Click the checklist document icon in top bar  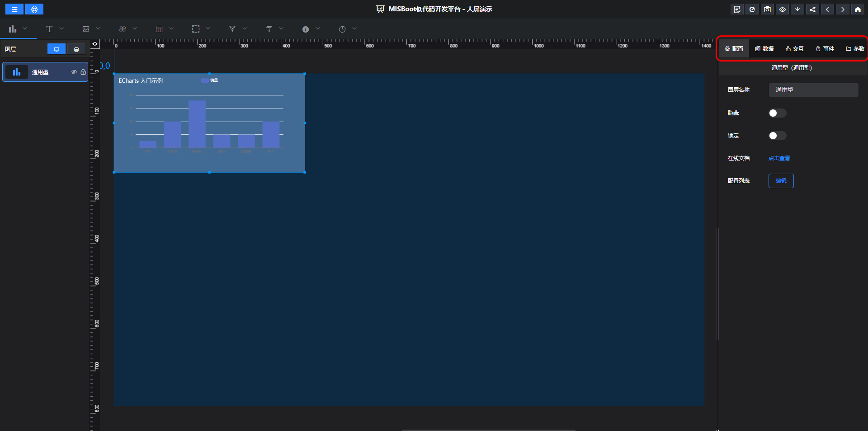pos(737,9)
